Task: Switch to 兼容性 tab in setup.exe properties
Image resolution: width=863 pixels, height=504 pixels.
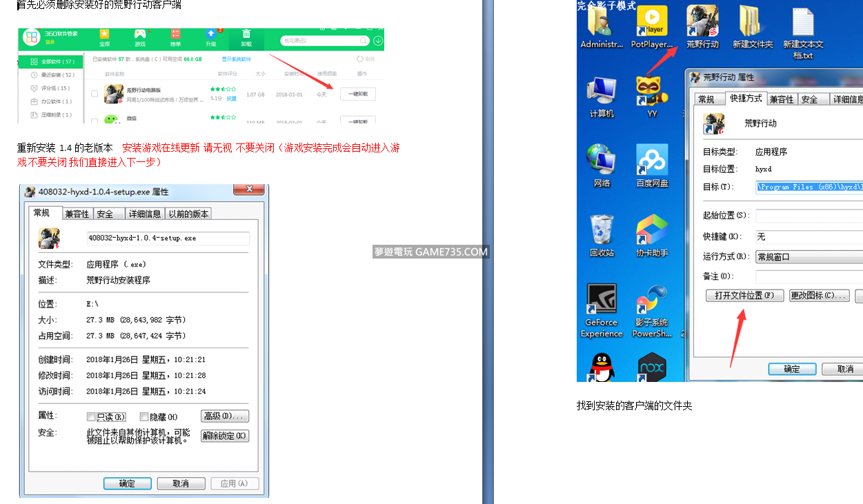Action: pos(77,214)
